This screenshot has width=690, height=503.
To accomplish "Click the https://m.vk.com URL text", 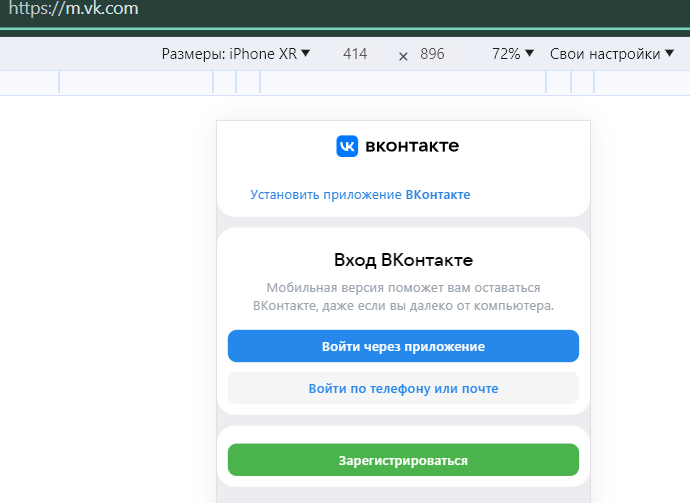I will pyautogui.click(x=73, y=8).
